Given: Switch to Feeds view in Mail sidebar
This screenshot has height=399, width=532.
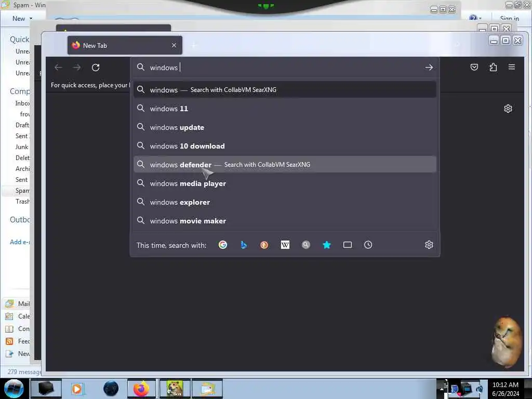Looking at the screenshot, I should (18, 341).
